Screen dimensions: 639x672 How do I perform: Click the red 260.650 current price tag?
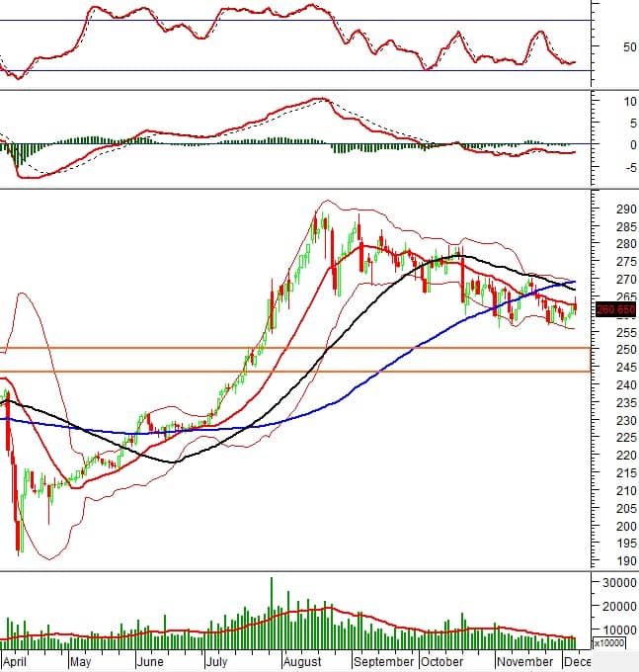[x=615, y=309]
